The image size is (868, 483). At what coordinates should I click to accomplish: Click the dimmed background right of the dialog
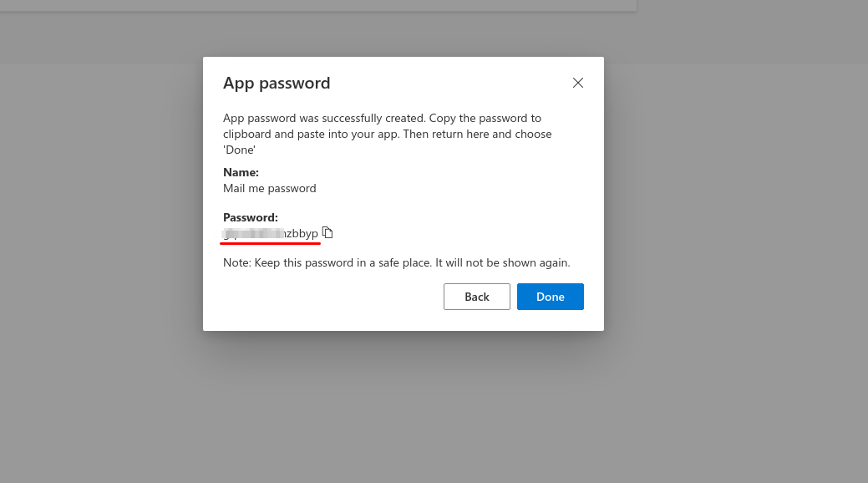[x=735, y=251]
